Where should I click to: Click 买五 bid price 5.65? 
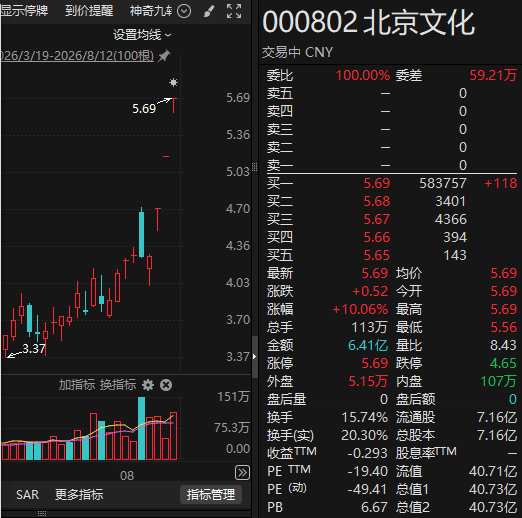point(377,255)
